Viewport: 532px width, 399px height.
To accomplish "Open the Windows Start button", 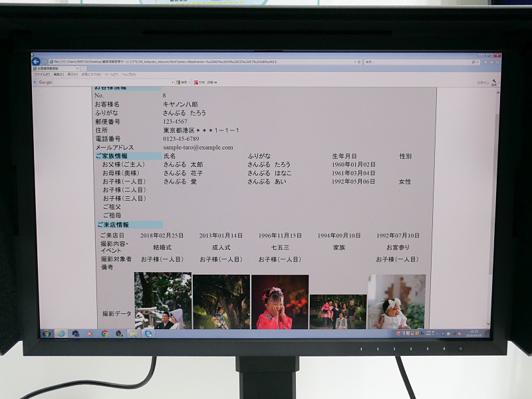I will coord(47,334).
